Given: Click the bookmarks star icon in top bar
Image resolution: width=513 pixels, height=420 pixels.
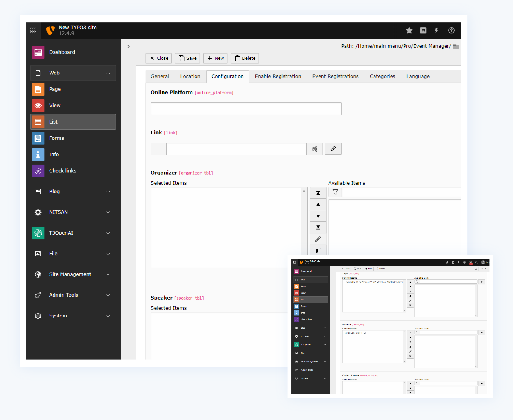Looking at the screenshot, I should coord(409,31).
